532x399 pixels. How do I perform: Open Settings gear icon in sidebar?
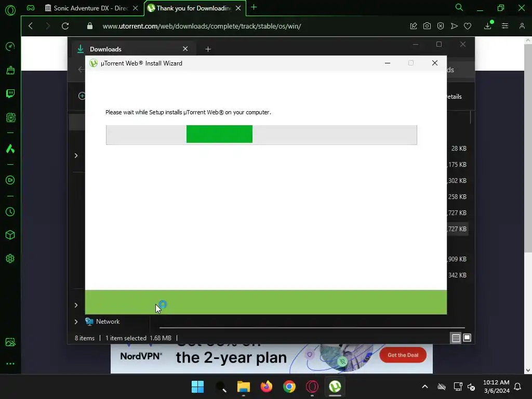tap(10, 259)
